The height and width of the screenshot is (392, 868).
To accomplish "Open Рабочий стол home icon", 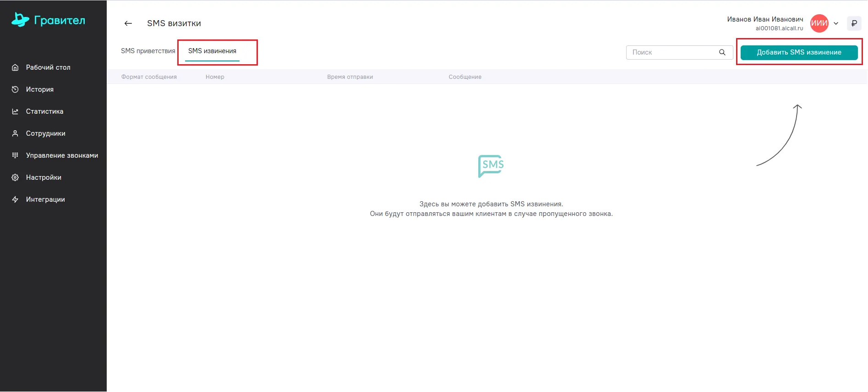I will 15,67.
